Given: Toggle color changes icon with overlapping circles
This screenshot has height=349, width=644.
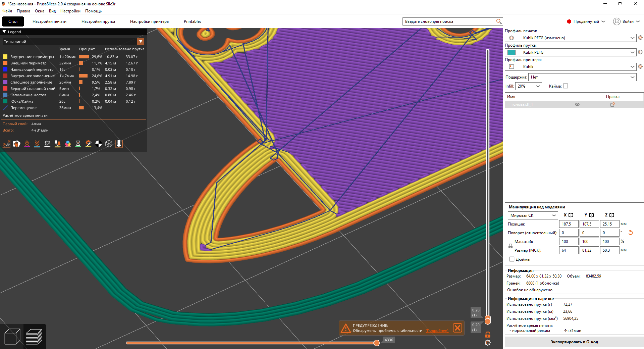Looking at the screenshot, I should pos(68,144).
